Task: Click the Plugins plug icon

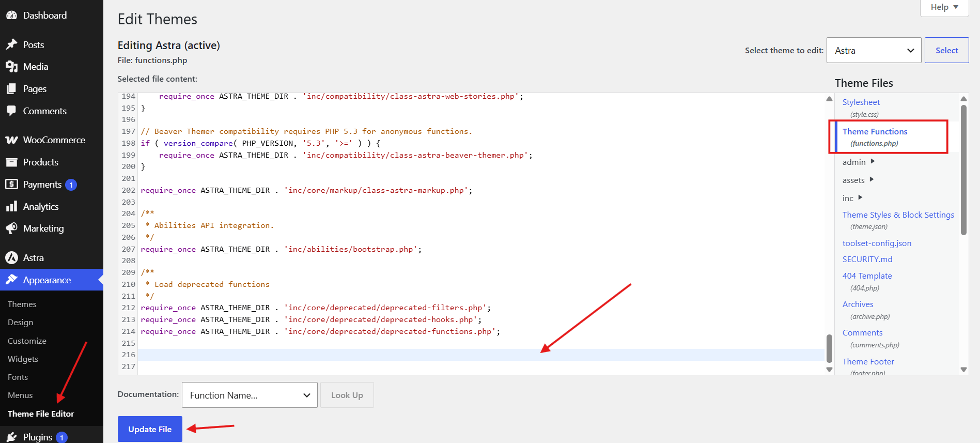Action: pyautogui.click(x=11, y=437)
